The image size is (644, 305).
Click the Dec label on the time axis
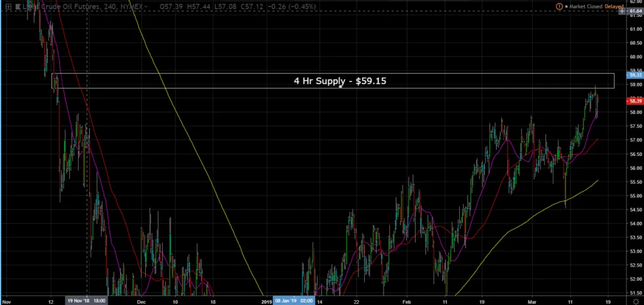[142, 301]
